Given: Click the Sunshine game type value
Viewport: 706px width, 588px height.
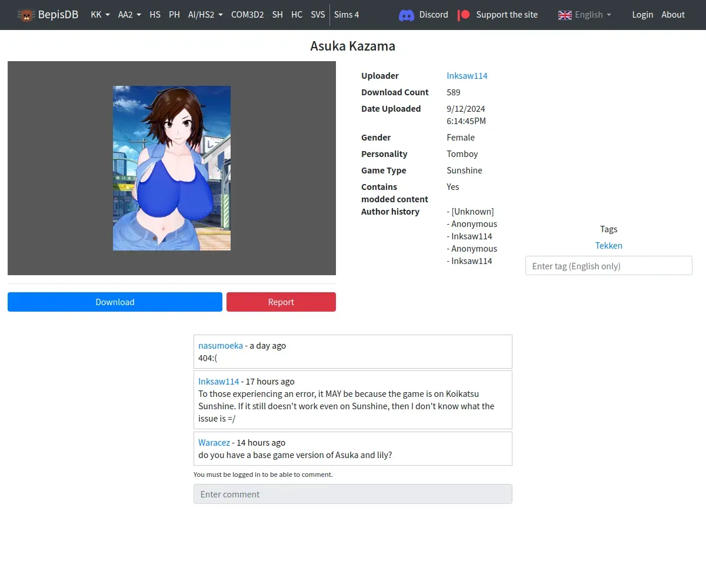Looking at the screenshot, I should (464, 171).
